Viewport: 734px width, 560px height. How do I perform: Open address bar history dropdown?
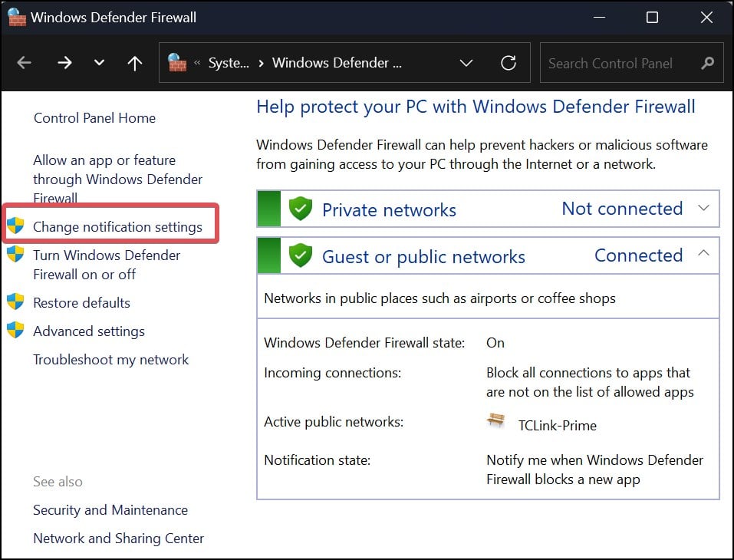pyautogui.click(x=466, y=63)
